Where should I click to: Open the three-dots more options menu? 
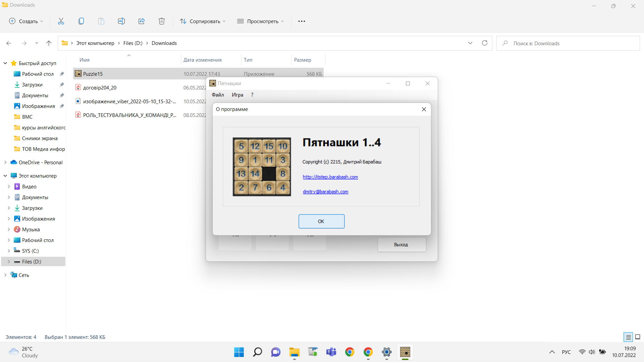pyautogui.click(x=302, y=21)
